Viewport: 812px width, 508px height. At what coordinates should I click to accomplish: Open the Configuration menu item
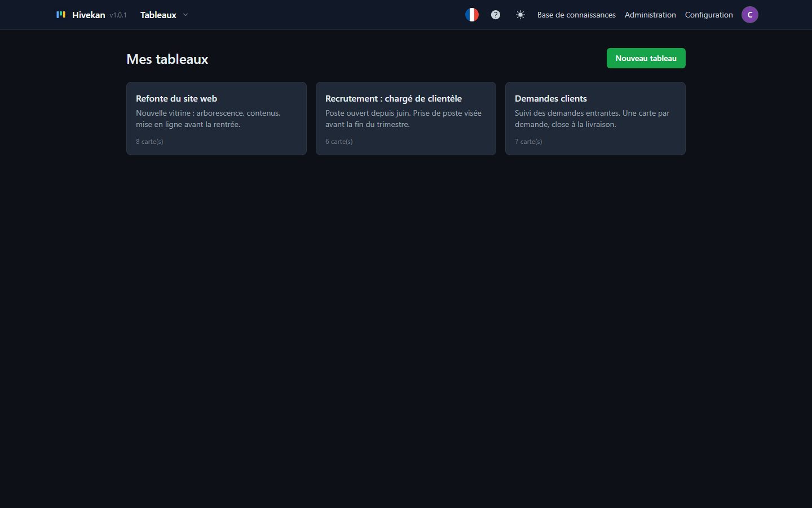709,15
